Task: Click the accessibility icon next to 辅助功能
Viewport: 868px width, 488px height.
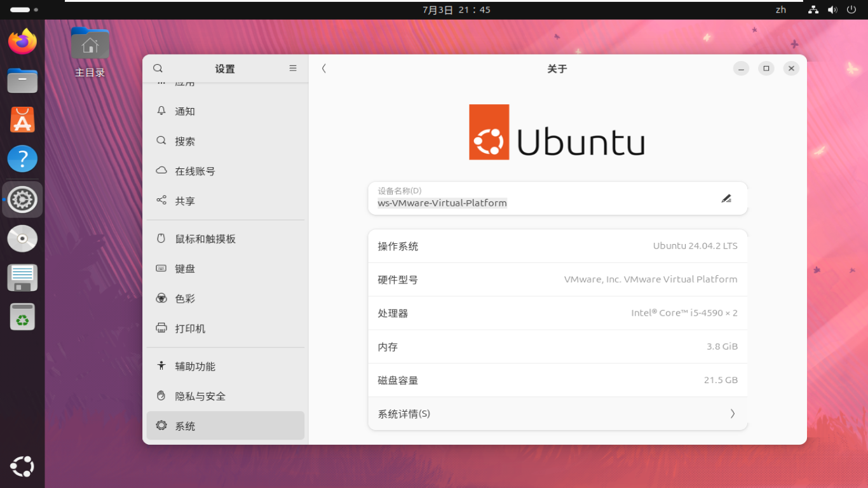Action: (x=161, y=366)
